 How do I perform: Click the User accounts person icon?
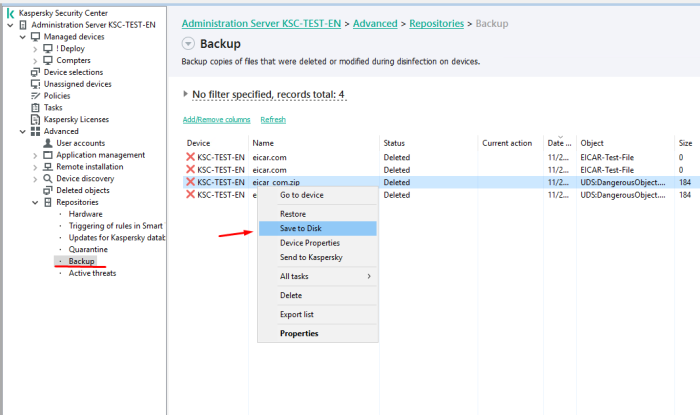pyautogui.click(x=47, y=143)
